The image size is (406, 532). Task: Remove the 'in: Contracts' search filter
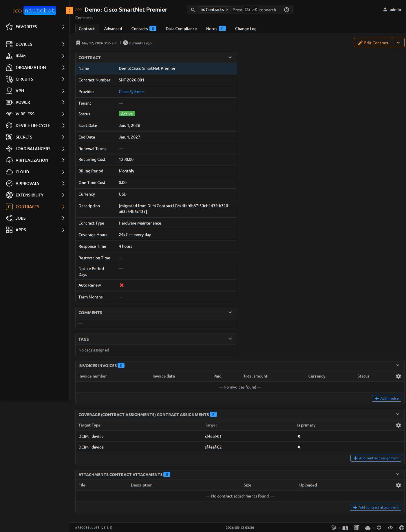[227, 10]
